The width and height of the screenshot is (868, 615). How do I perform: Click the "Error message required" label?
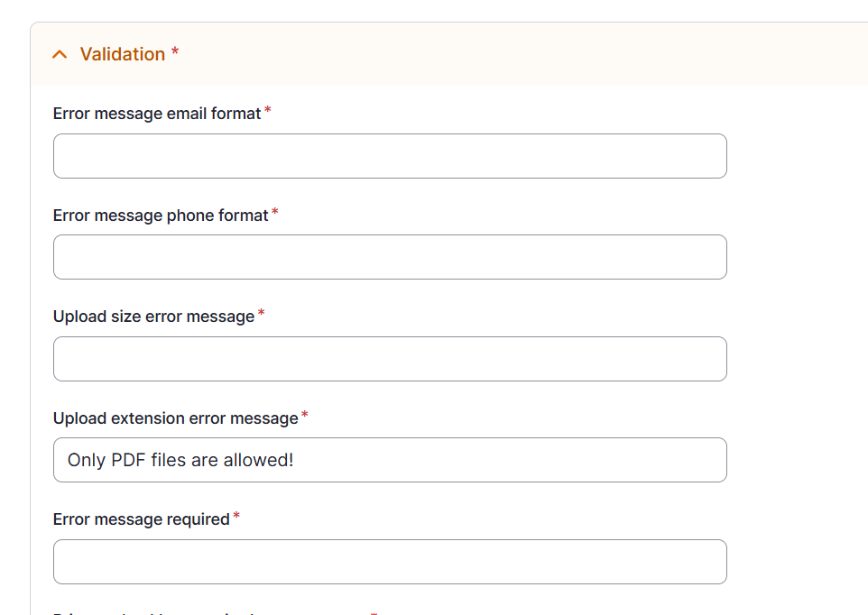[141, 519]
